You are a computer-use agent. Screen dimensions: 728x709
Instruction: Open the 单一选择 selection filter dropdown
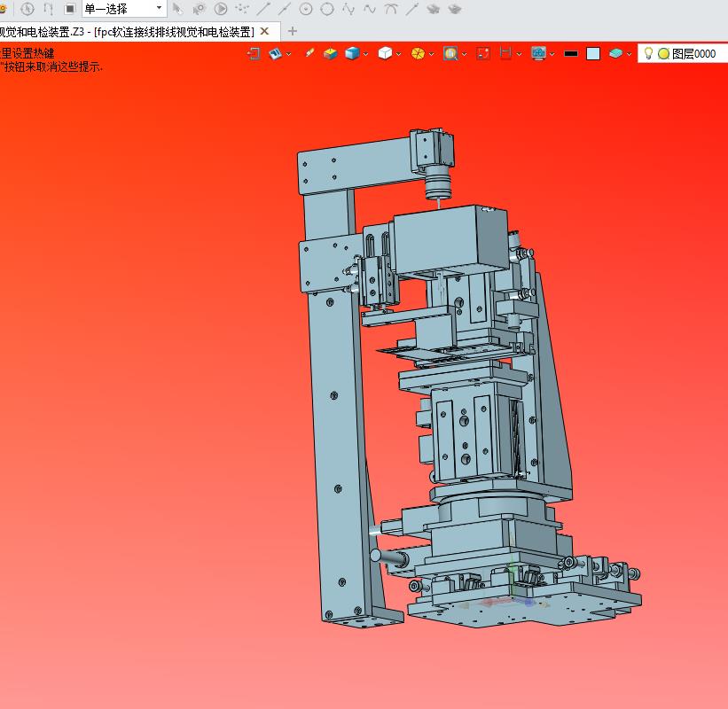[x=159, y=9]
